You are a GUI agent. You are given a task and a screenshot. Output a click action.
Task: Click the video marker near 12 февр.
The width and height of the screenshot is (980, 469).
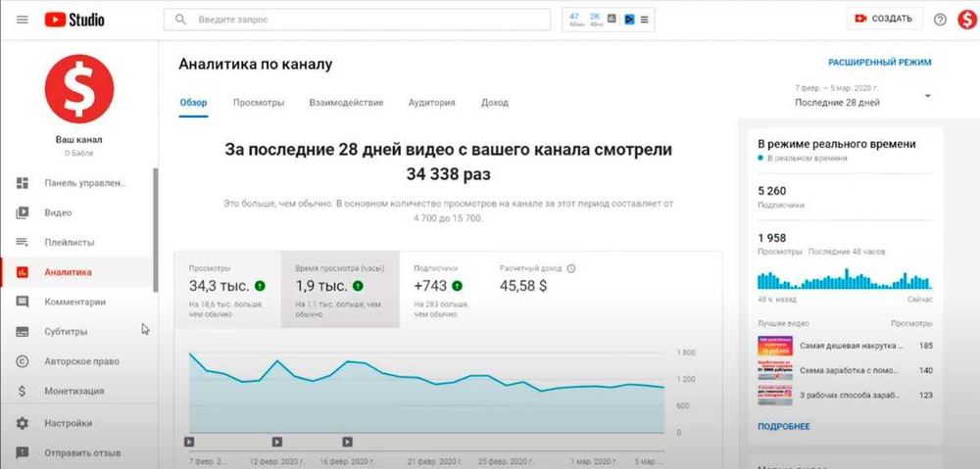pos(277,443)
